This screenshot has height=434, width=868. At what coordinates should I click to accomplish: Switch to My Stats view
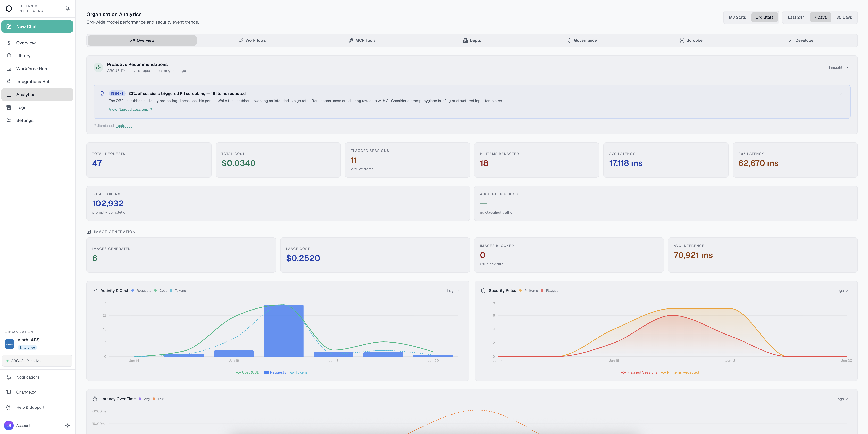click(737, 17)
